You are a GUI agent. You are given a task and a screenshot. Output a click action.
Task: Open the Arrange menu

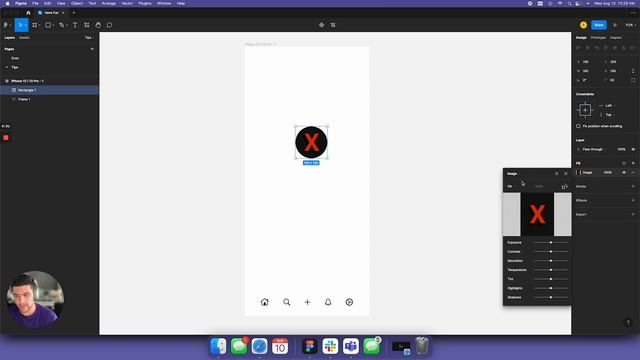click(109, 3)
